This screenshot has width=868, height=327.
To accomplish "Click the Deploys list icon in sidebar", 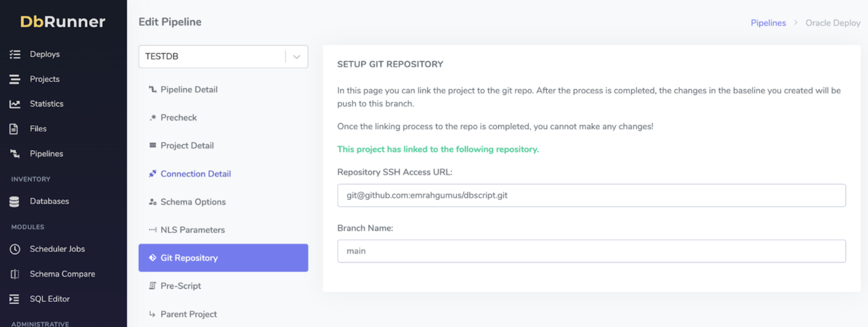I will click(x=15, y=54).
